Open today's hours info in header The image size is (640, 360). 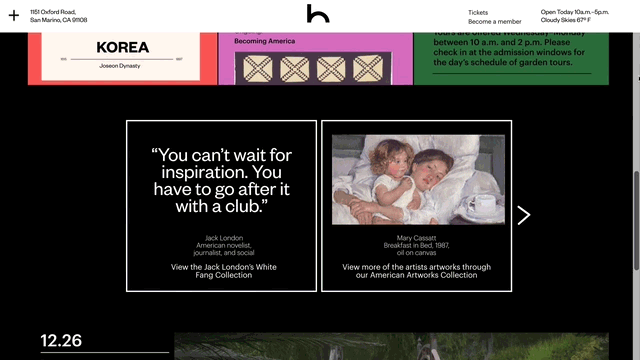pyautogui.click(x=574, y=12)
